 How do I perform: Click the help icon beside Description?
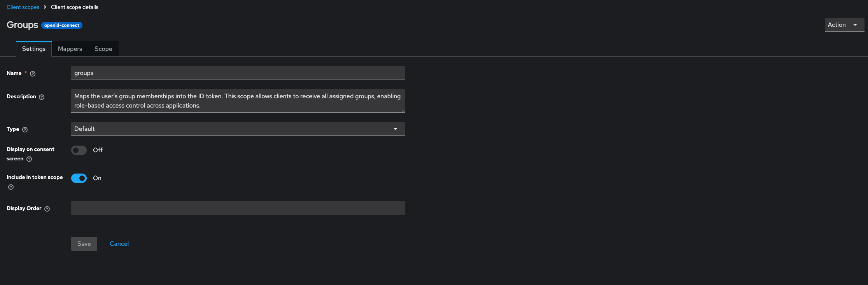42,97
